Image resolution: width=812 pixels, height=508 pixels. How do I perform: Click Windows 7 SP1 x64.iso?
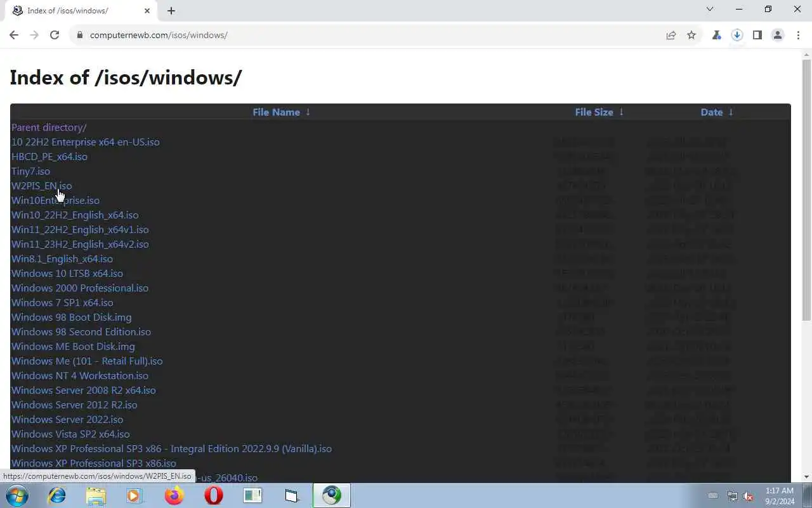tap(62, 302)
